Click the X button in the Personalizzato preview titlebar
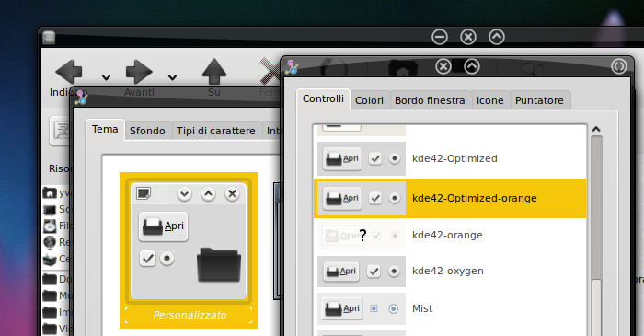This screenshot has height=336, width=644. click(232, 194)
